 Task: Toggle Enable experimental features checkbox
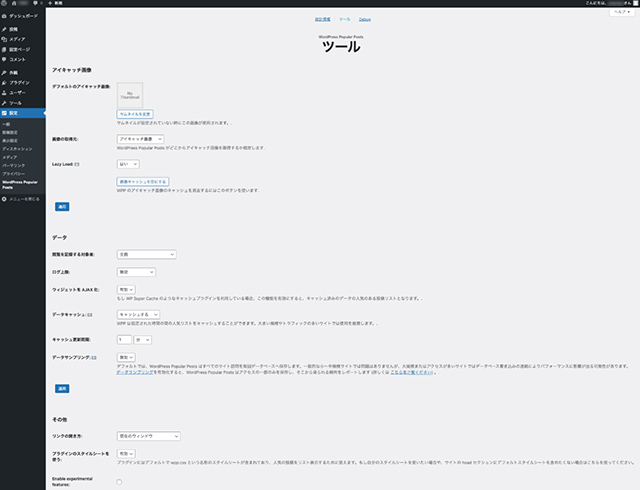(x=119, y=482)
